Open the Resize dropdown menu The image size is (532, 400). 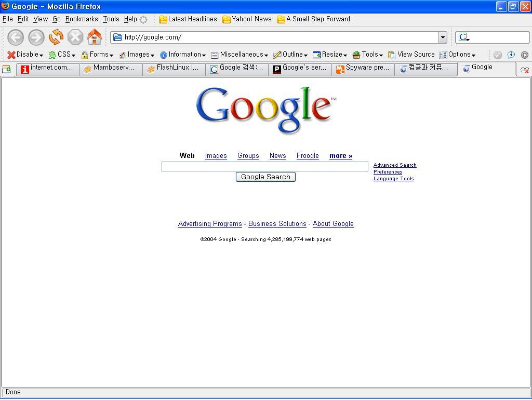[x=330, y=55]
